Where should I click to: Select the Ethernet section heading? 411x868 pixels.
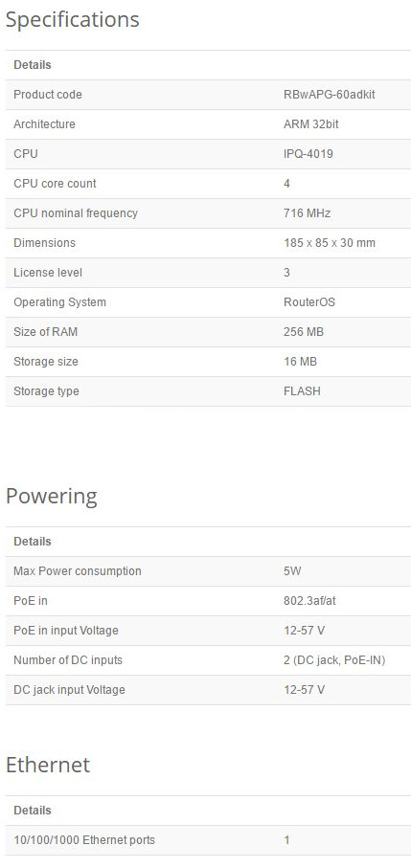pyautogui.click(x=48, y=765)
